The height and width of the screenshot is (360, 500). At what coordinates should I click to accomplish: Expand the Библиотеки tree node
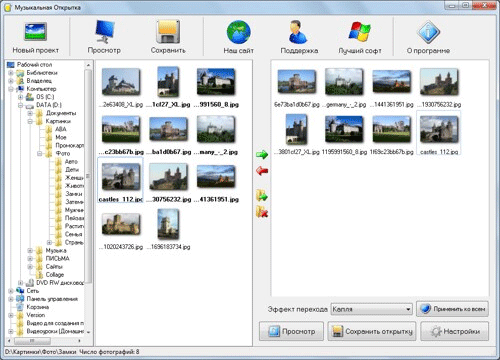pos(11,73)
